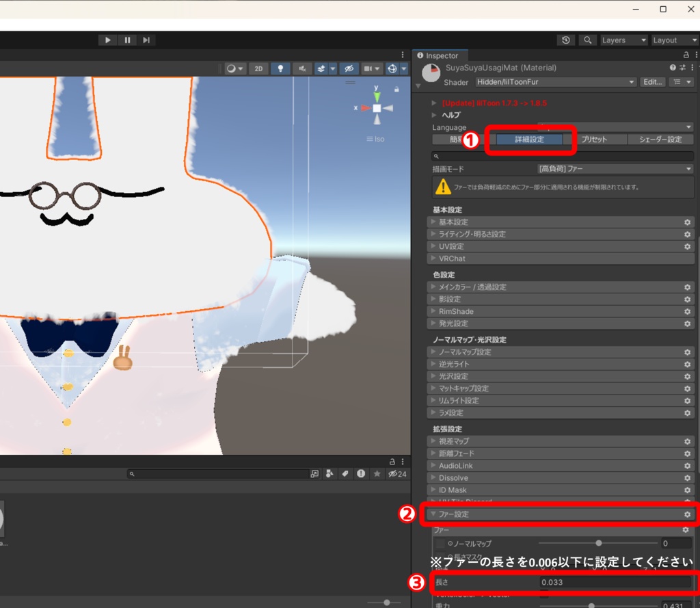Click the 長さ value field 0.033

[x=616, y=582]
